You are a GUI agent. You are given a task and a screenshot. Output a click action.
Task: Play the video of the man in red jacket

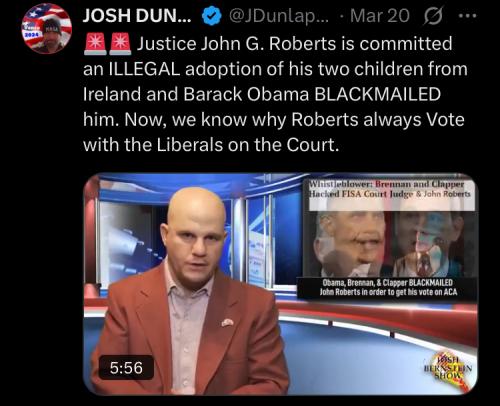[280, 284]
